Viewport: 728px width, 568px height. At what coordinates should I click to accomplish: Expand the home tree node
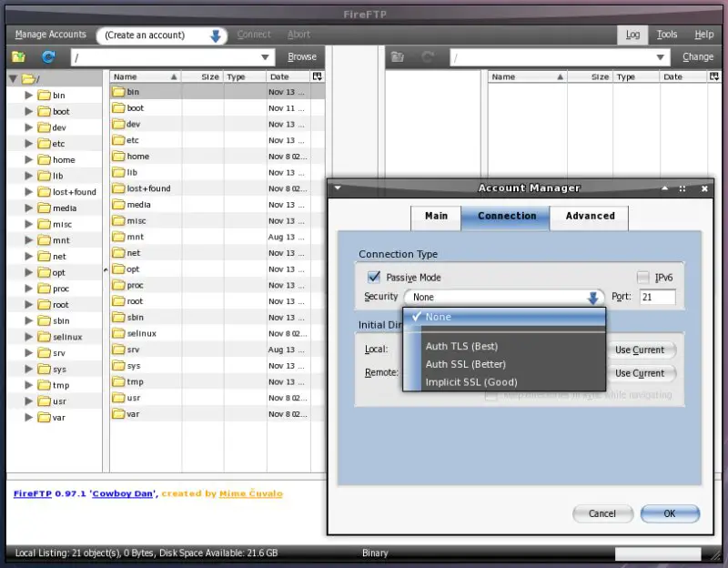29,160
